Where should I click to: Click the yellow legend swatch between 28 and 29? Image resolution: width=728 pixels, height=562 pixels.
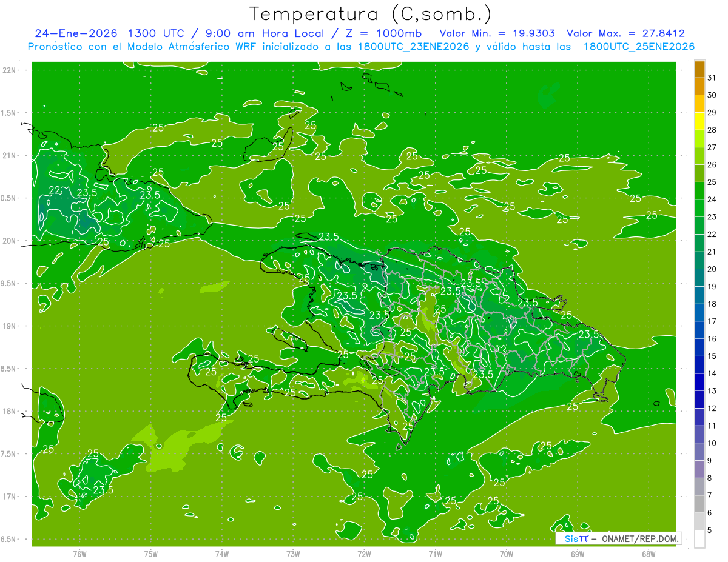(x=699, y=121)
